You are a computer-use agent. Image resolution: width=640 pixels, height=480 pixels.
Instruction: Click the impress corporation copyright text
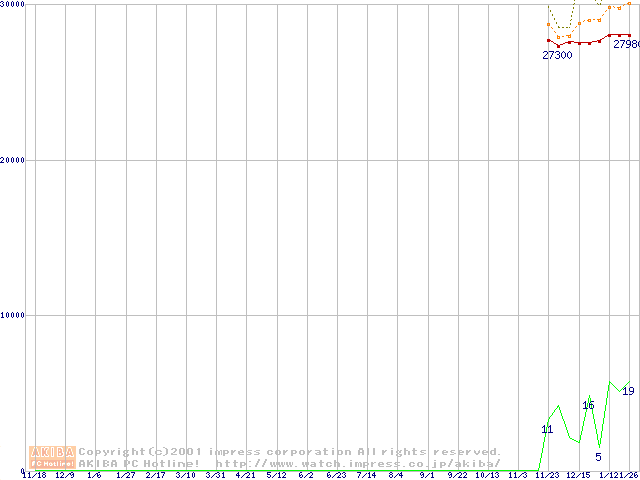pyautogui.click(x=290, y=452)
